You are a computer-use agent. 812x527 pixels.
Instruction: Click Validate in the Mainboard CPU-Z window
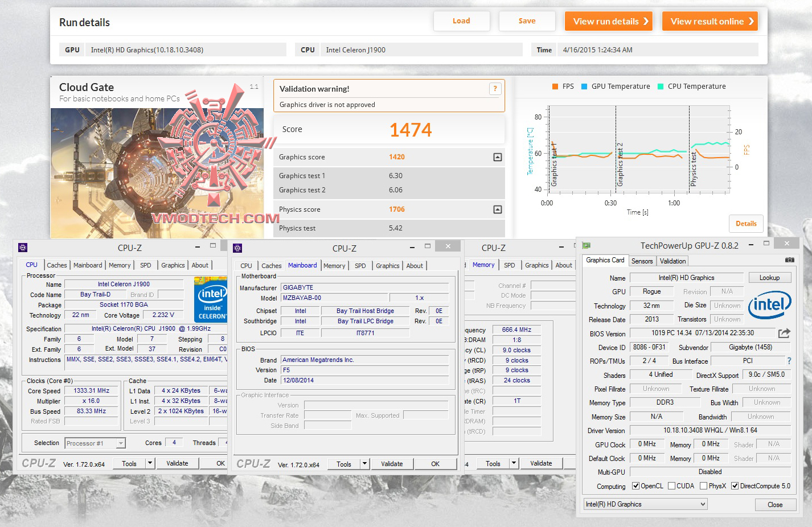pyautogui.click(x=392, y=464)
